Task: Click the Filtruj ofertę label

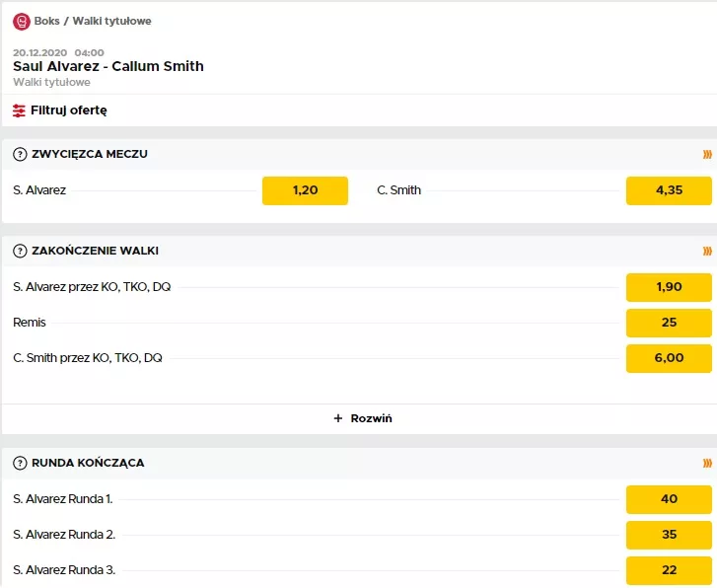Action: [x=68, y=110]
